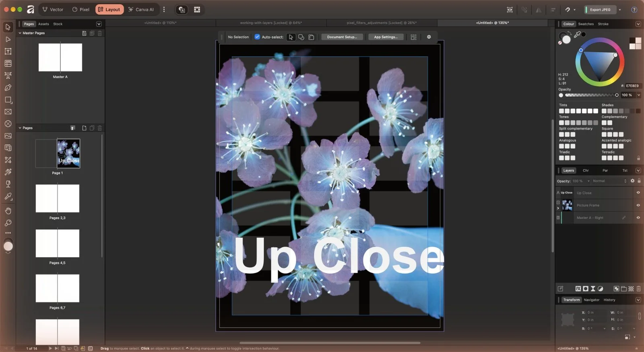Screen dimensions: 644x352
Task: Collapse the Master Pages section
Action: [x=20, y=33]
